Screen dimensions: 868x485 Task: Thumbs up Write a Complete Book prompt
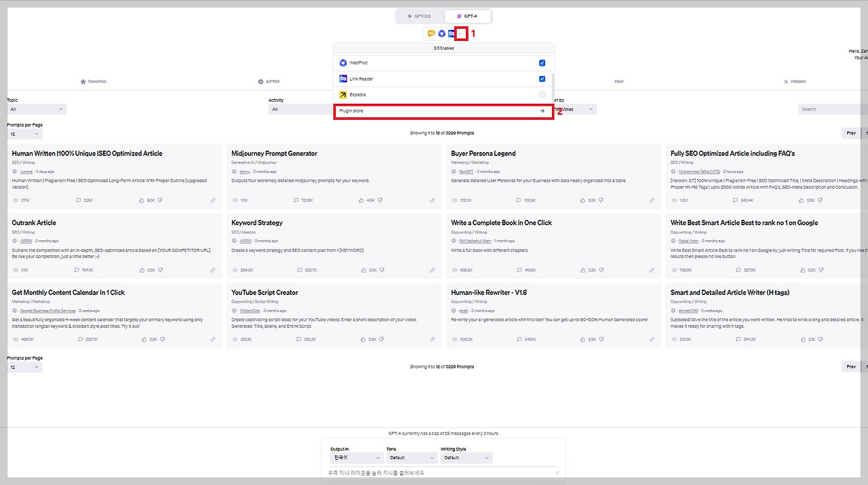[583, 269]
